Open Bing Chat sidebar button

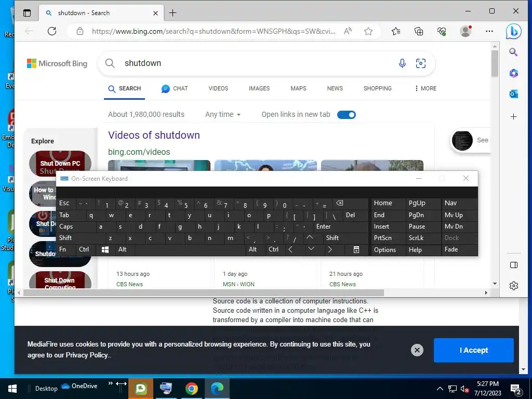coord(513,32)
